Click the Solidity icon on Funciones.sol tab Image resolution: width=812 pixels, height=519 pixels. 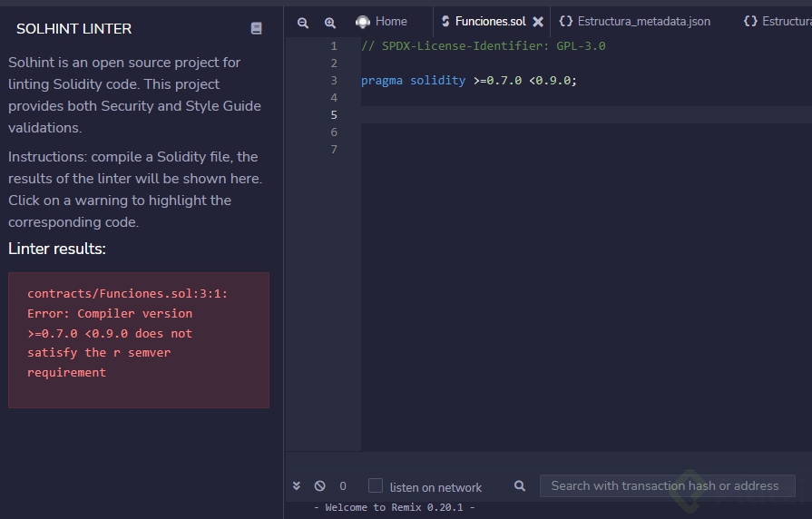pos(445,22)
